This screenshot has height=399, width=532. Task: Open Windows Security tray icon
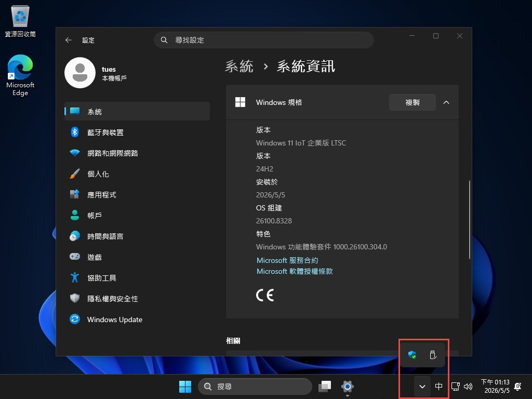[412, 355]
